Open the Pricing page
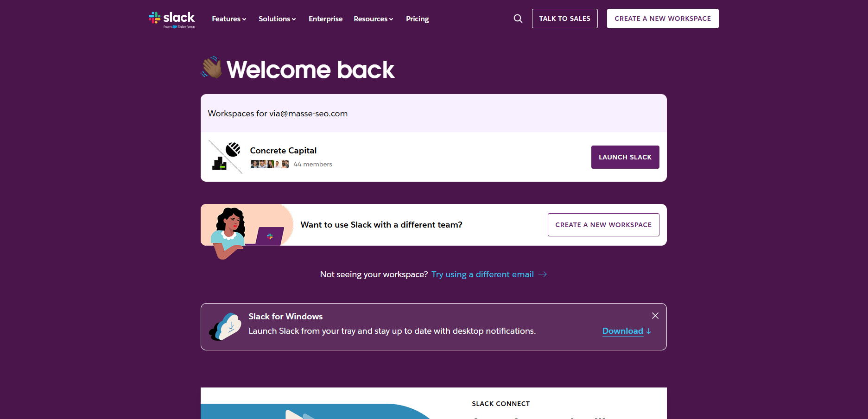This screenshot has width=868, height=419. tap(418, 19)
